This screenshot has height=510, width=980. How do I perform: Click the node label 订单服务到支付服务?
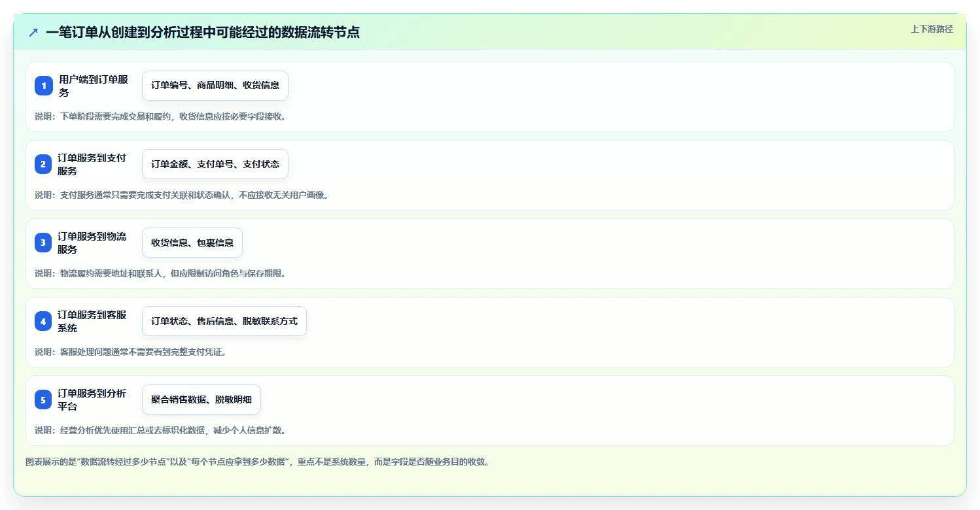click(92, 164)
